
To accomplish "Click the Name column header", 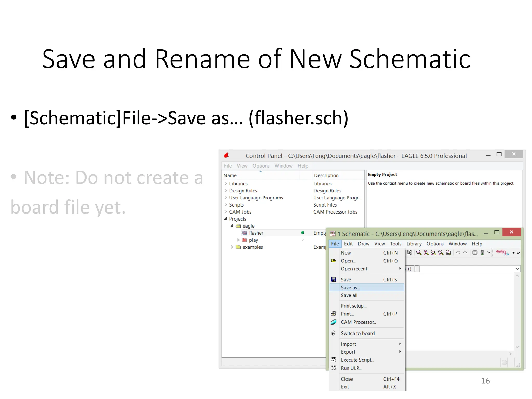I will point(261,175).
